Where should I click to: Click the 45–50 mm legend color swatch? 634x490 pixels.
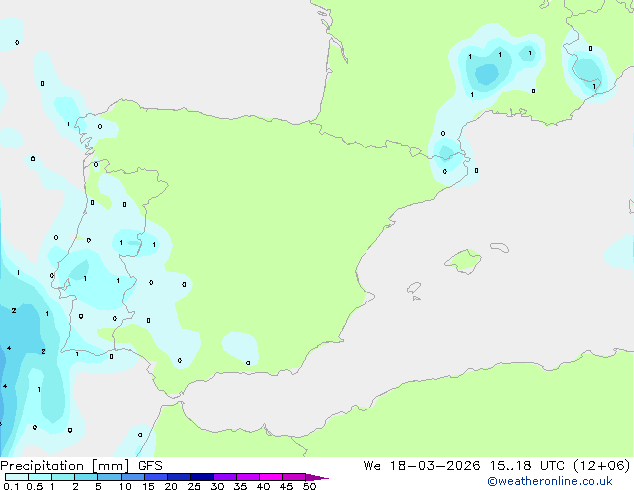pos(294,477)
